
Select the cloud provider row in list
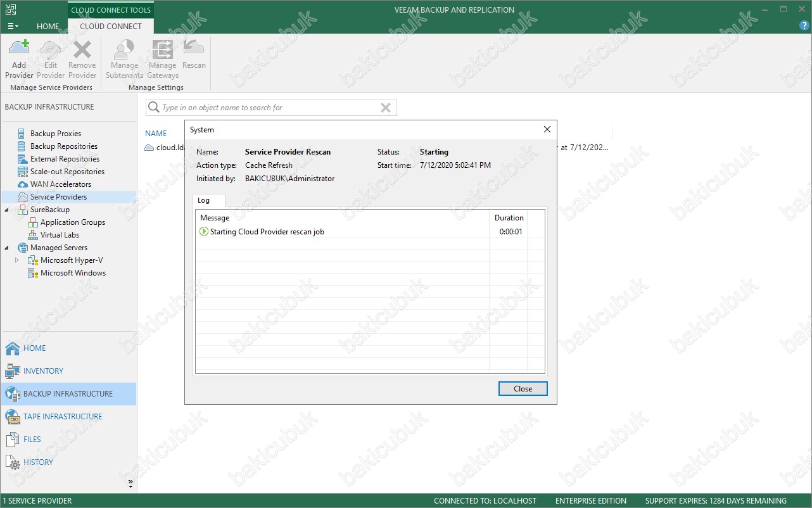pos(377,148)
